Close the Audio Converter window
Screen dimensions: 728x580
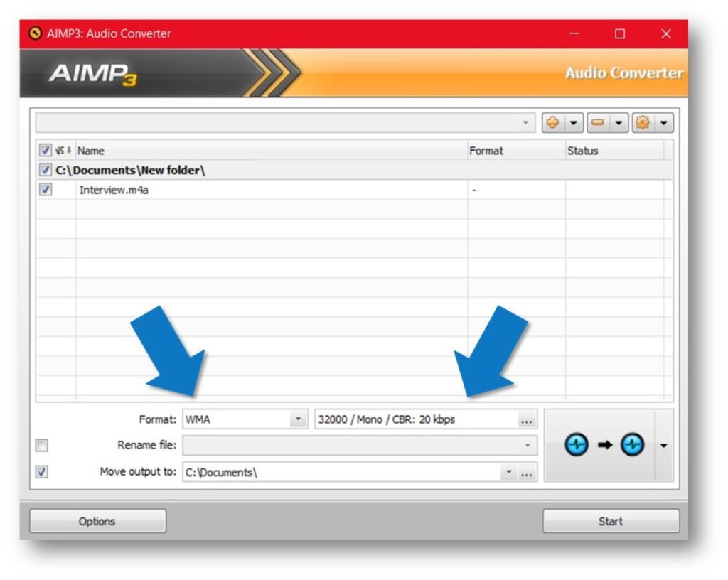point(666,34)
